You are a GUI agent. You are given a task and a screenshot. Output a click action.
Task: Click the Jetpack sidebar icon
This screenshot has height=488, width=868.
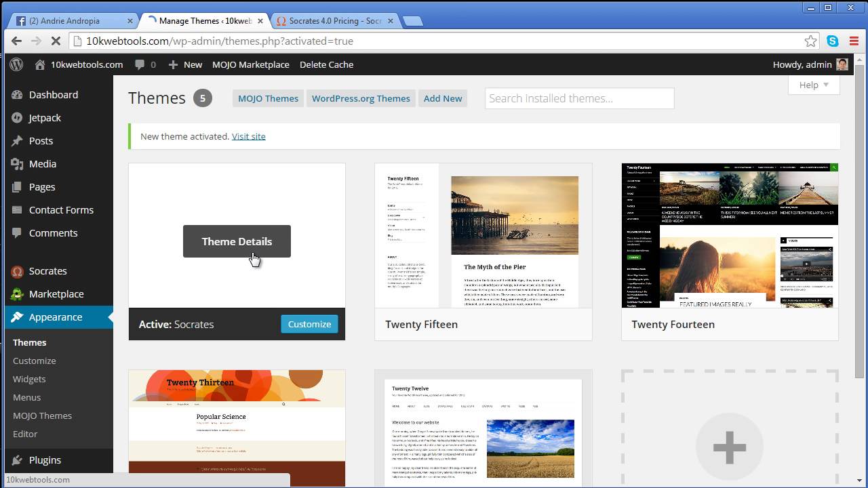pyautogui.click(x=18, y=118)
